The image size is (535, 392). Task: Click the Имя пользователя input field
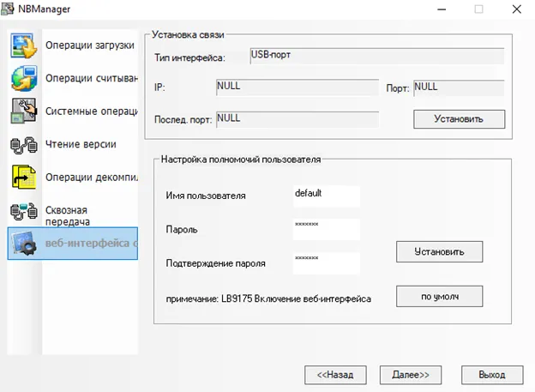pyautogui.click(x=326, y=196)
